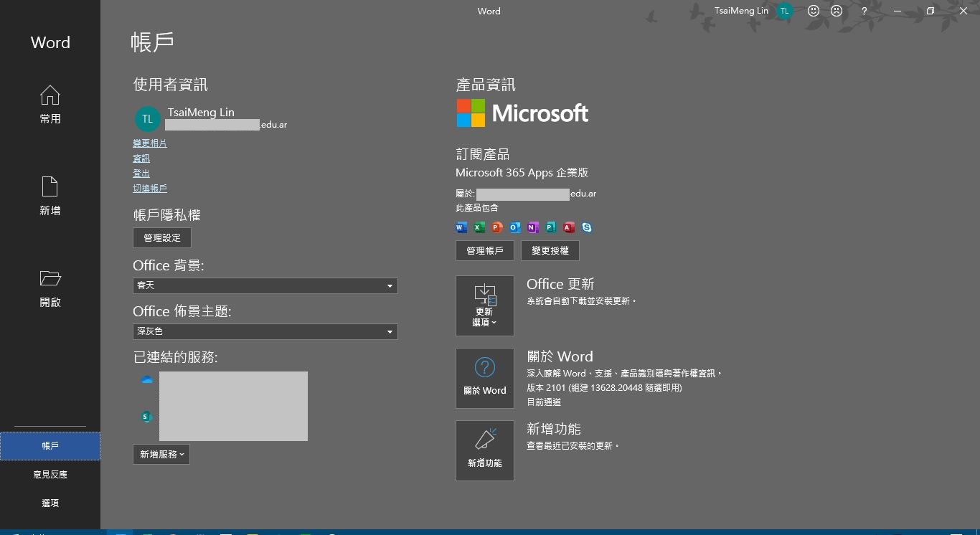The width and height of the screenshot is (980, 535).
Task: Click the 目前通道 text
Action: [x=544, y=402]
